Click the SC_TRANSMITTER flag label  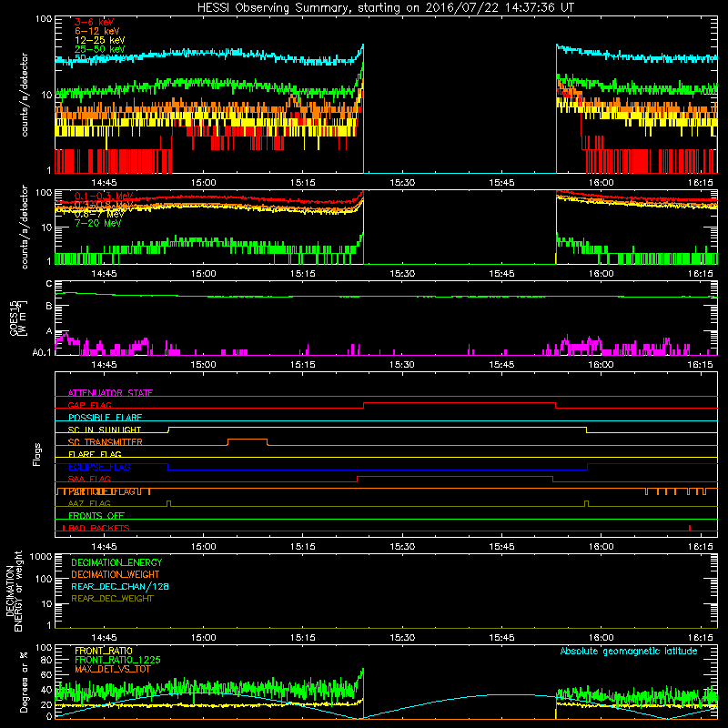coord(106,441)
